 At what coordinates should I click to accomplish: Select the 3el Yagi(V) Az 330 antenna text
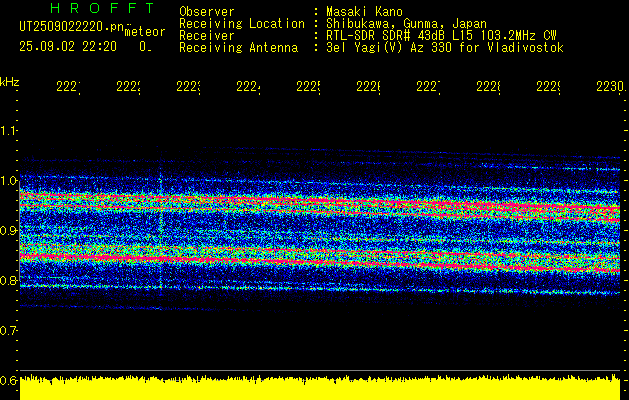(445, 48)
